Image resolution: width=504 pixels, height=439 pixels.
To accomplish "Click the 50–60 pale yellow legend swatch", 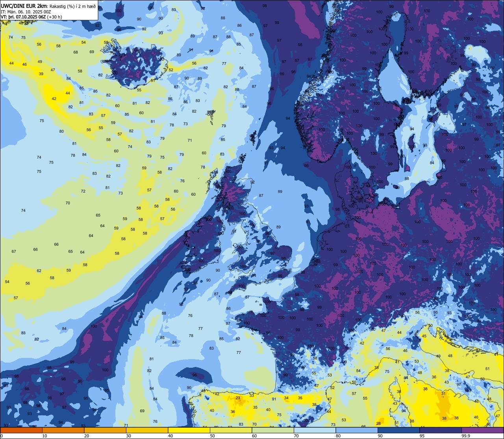I will click(231, 430).
